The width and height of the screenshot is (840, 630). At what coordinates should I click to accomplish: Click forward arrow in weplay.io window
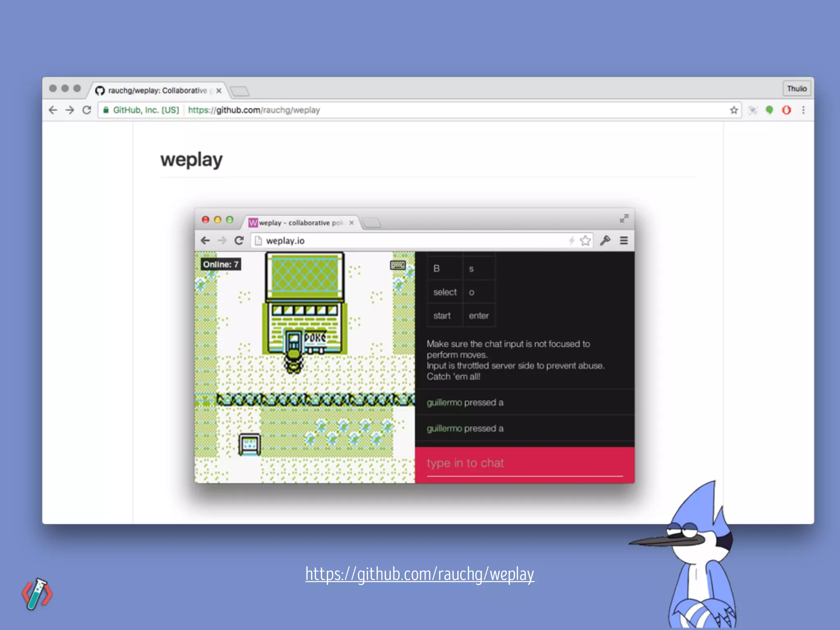coord(222,240)
